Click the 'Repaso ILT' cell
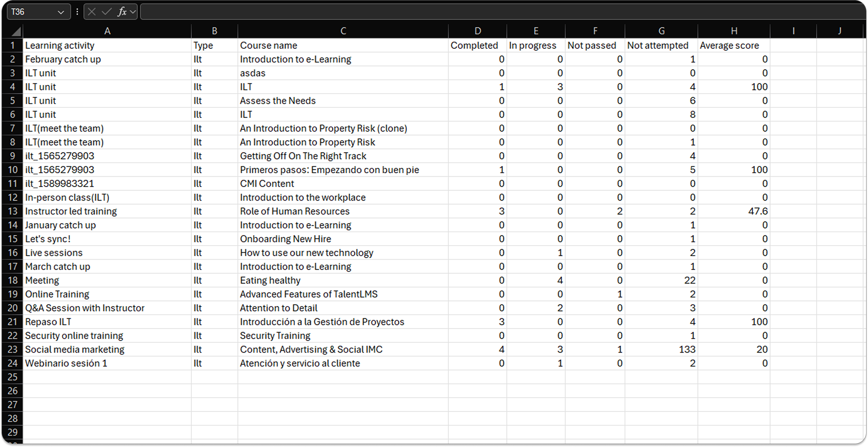This screenshot has height=447, width=868. [107, 322]
